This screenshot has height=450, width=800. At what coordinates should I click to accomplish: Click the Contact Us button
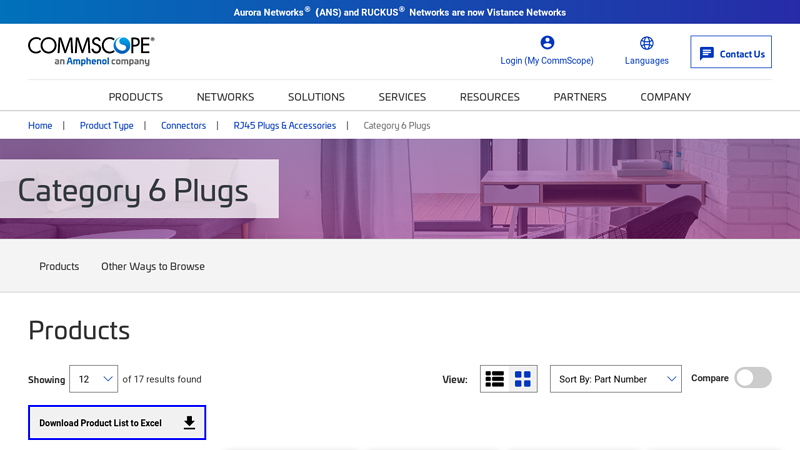(x=731, y=52)
